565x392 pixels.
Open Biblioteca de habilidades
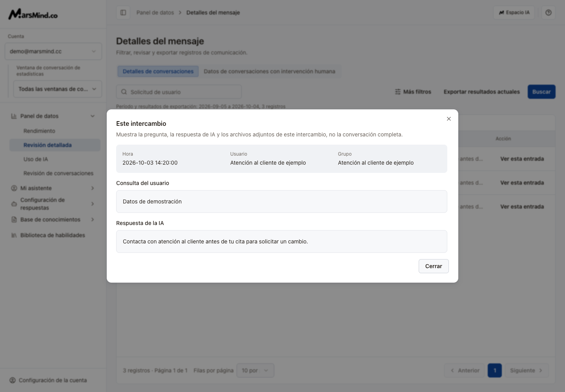(53, 235)
